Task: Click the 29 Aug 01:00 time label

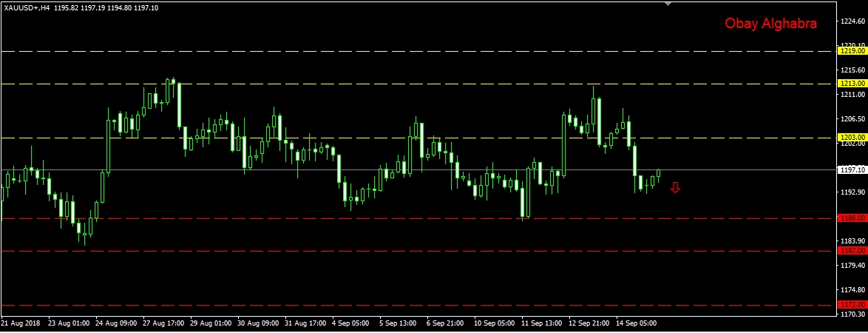Action: (x=211, y=323)
